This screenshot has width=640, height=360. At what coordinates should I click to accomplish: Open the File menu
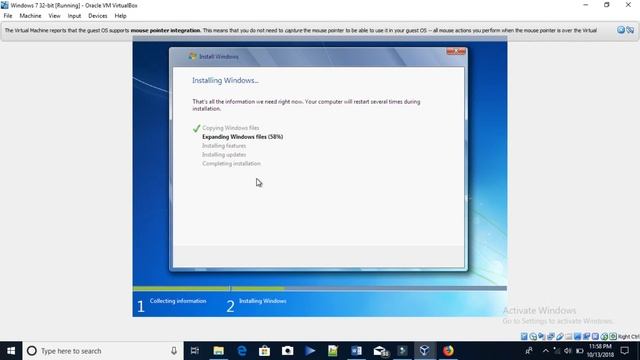tap(8, 16)
